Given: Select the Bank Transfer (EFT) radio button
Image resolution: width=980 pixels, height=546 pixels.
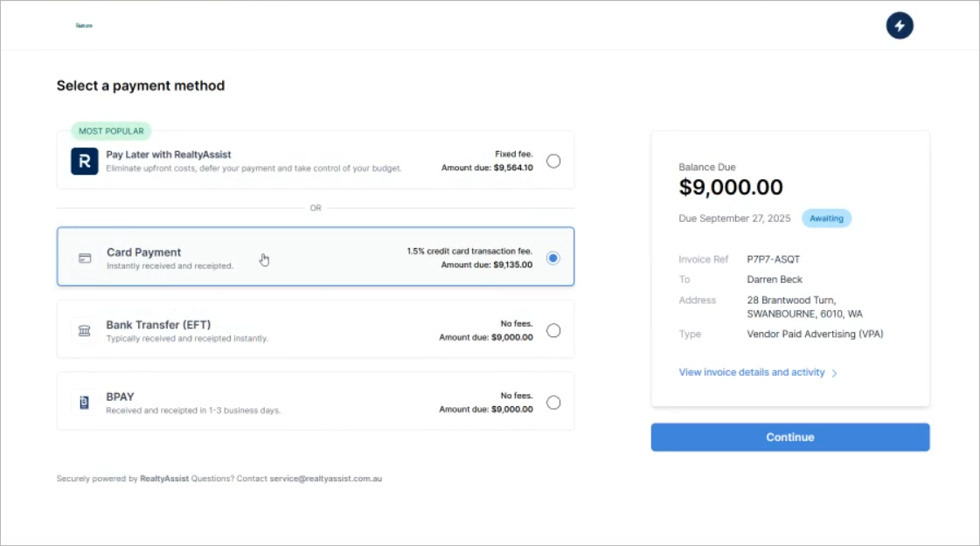Looking at the screenshot, I should tap(553, 330).
